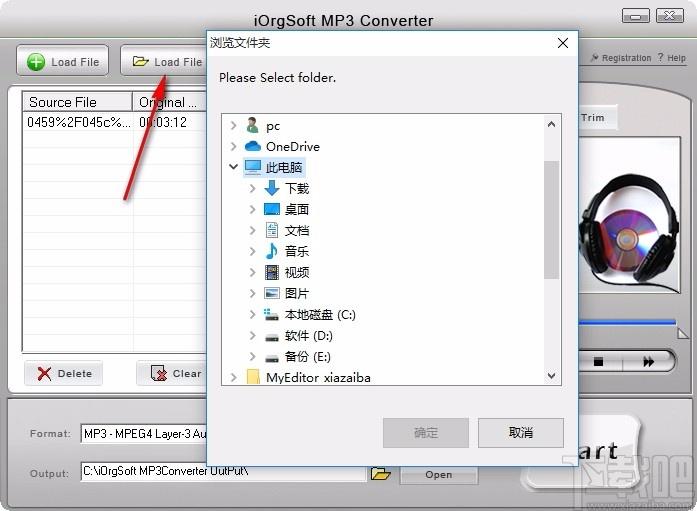Click the output folder browse icon
This screenshot has height=511, width=697.
click(x=380, y=473)
